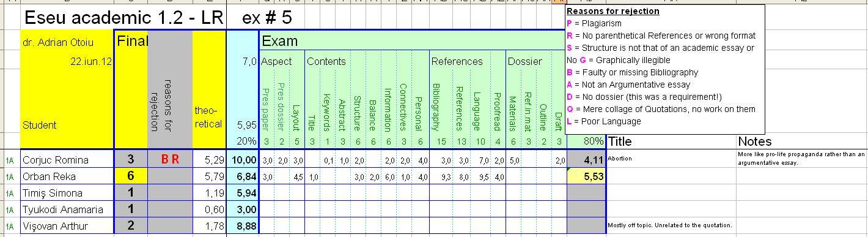Image resolution: width=868 pixels, height=237 pixels.
Task: Select the Title column heading
Action: point(621,141)
